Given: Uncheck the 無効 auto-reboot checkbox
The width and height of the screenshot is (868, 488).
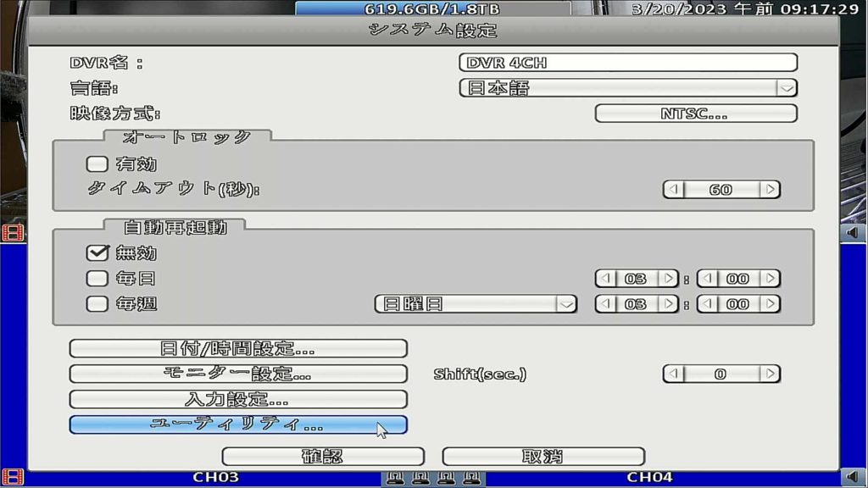Looking at the screenshot, I should click(x=97, y=252).
